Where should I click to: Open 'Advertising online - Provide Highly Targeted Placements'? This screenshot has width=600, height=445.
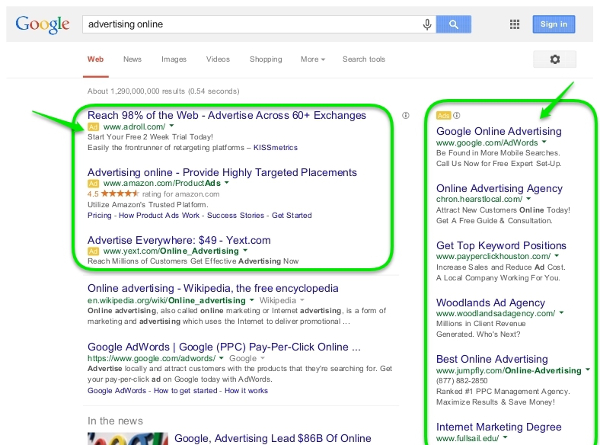click(222, 172)
